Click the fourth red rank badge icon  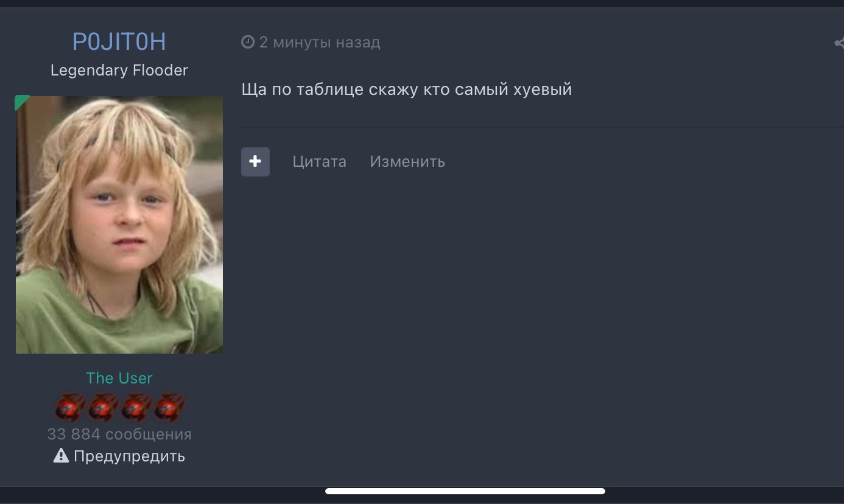coord(169,408)
